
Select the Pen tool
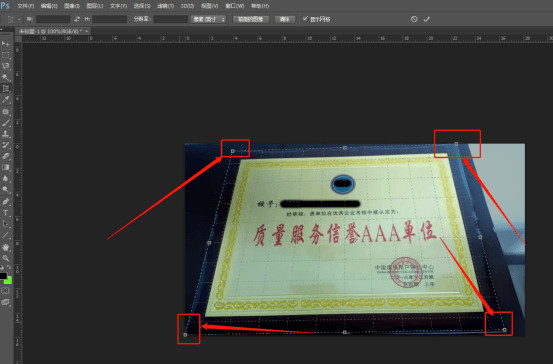5,201
